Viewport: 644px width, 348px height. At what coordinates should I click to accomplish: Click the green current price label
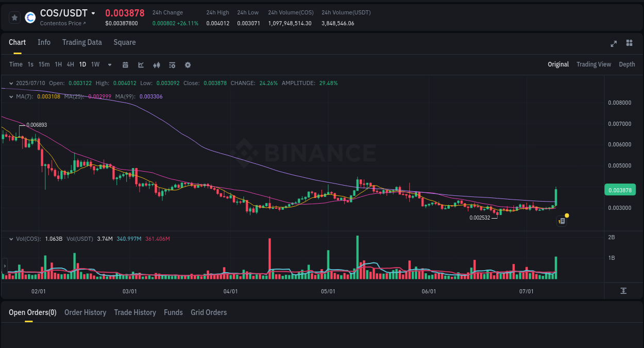(620, 190)
